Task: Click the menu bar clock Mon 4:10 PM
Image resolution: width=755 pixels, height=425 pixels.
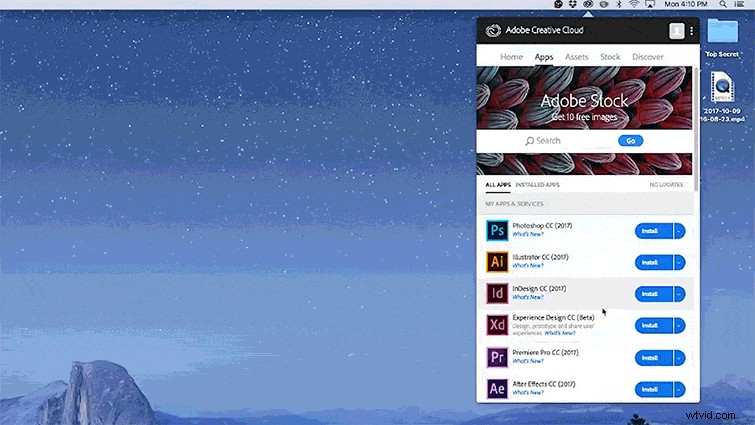Action: 686,4
